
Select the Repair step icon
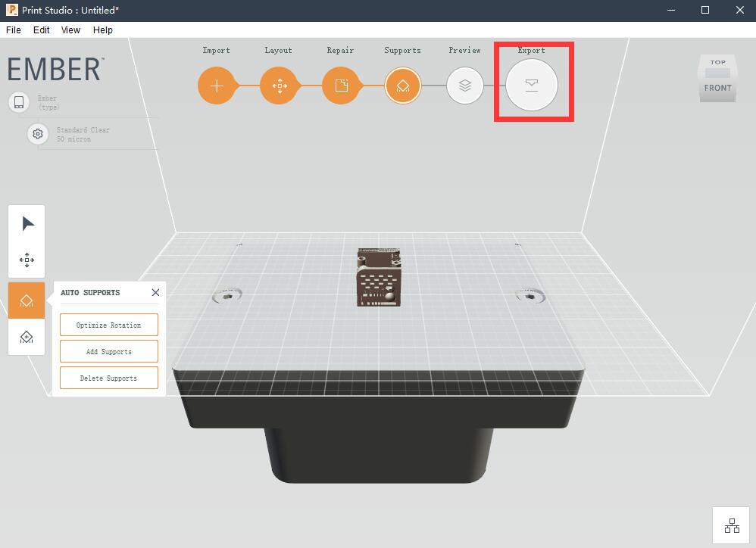[341, 86]
